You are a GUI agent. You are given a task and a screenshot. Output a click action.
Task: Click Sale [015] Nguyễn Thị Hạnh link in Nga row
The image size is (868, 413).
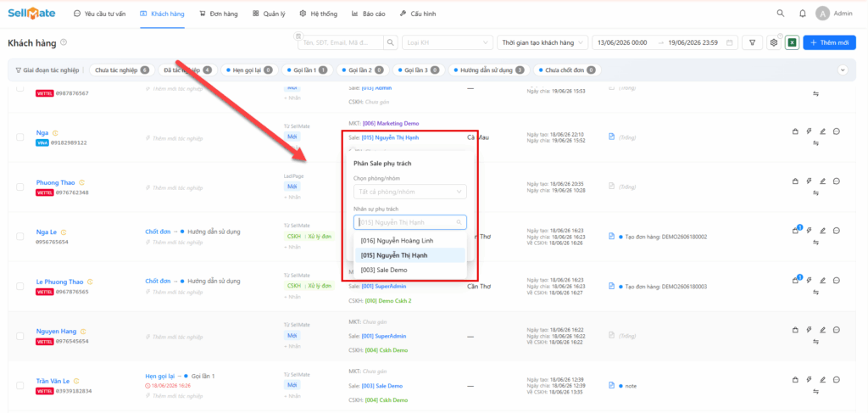[x=392, y=137]
